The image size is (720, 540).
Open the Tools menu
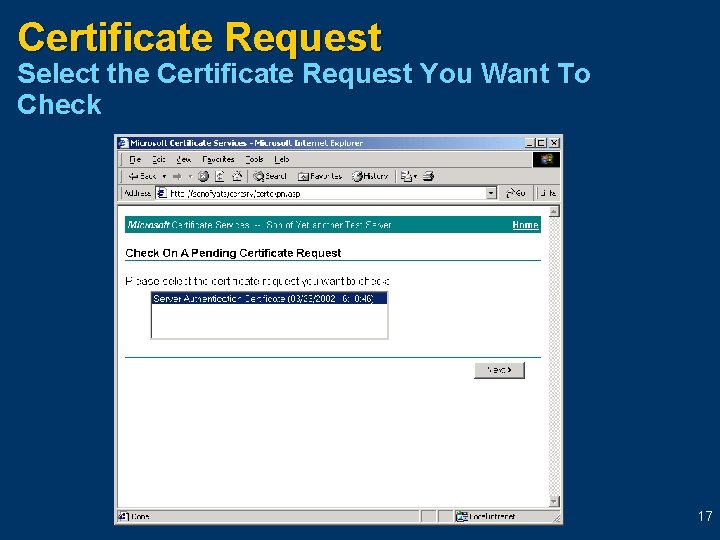point(254,159)
